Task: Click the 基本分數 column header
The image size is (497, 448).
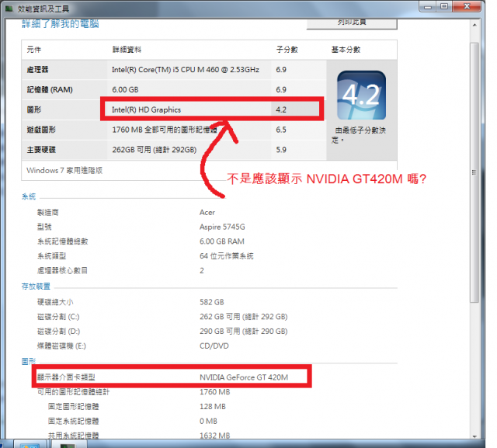Action: pyautogui.click(x=346, y=50)
